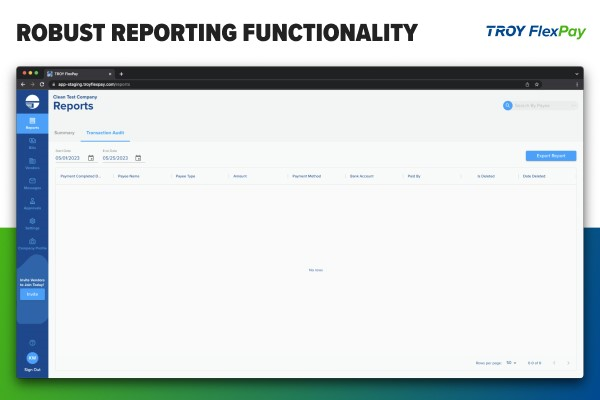Open Company Profile briefcase icon in sidebar

(32, 241)
